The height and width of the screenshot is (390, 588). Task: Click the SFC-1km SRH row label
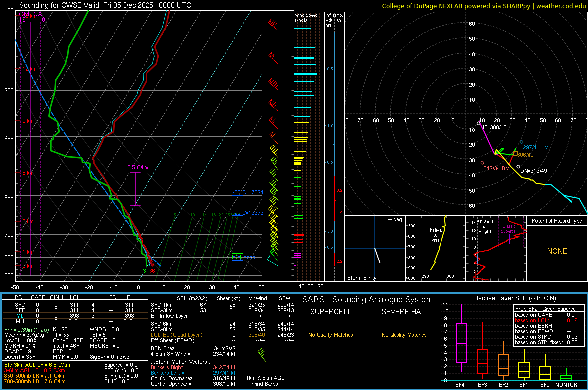(161, 305)
